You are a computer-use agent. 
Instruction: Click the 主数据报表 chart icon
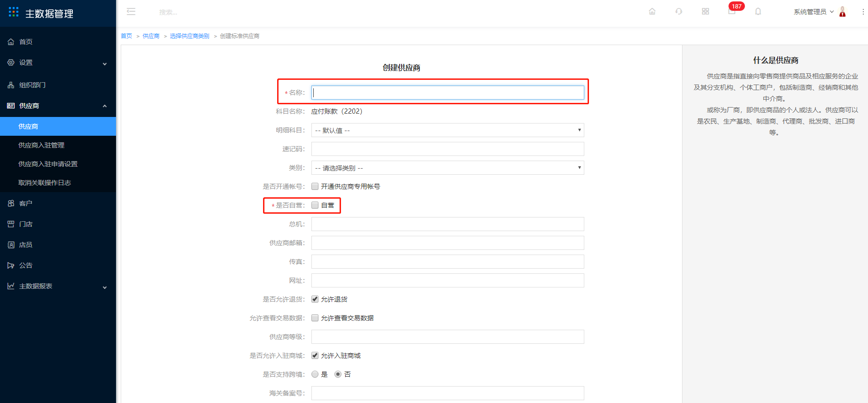(x=11, y=286)
